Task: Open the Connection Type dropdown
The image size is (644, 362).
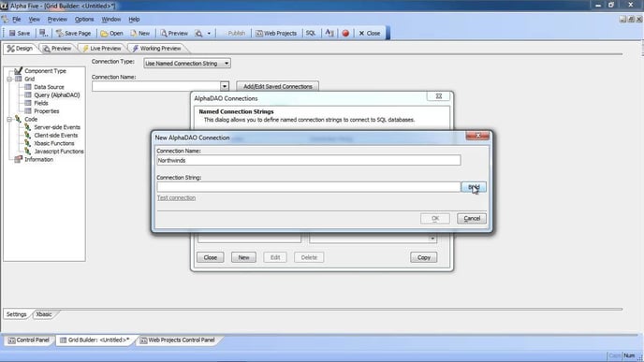Action: [187, 64]
